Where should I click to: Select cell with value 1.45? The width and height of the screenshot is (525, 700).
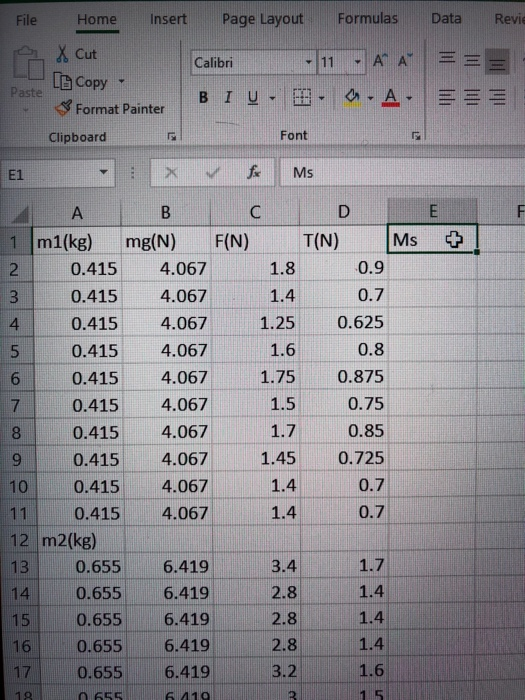[x=256, y=458]
